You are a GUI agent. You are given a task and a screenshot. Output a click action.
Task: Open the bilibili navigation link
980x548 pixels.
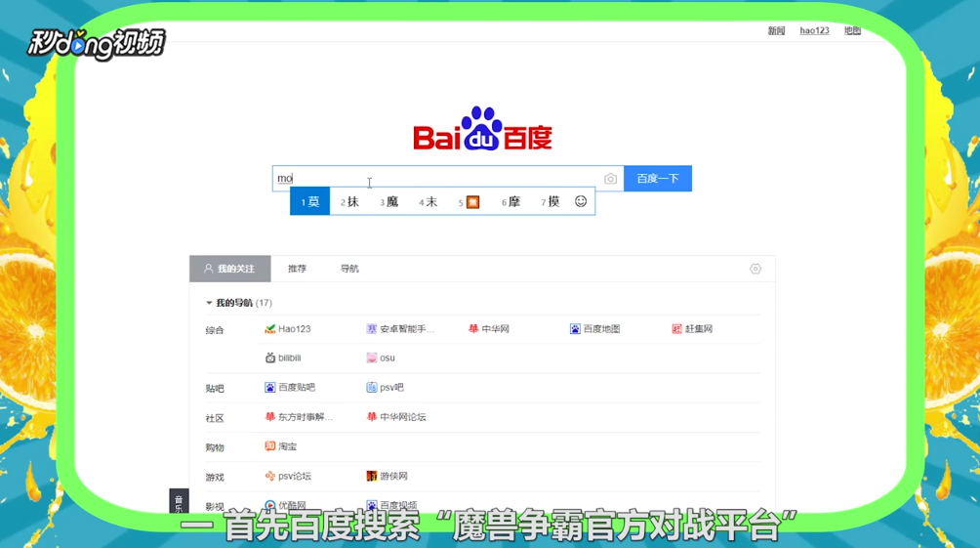(283, 358)
